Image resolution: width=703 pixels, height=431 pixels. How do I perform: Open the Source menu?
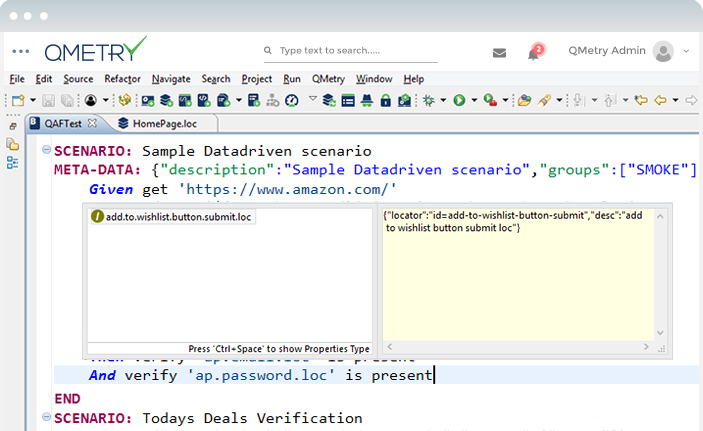(x=78, y=79)
